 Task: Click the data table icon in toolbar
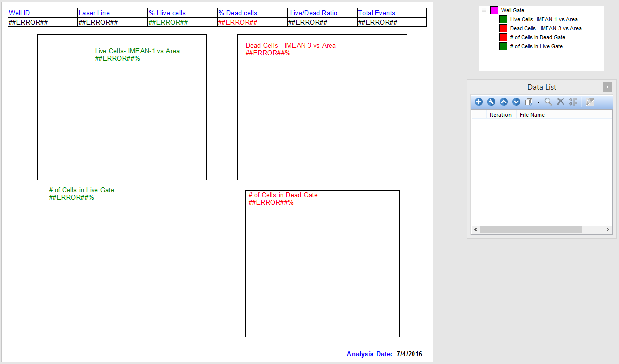click(x=529, y=102)
